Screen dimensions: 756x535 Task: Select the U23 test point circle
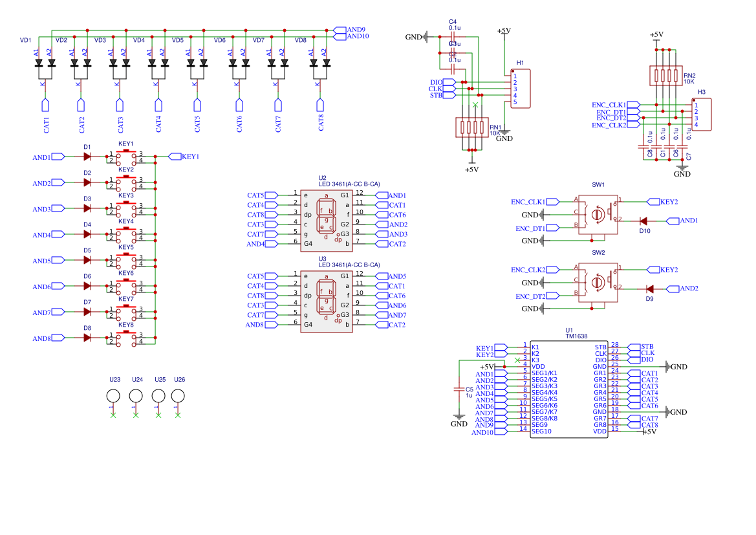click(x=113, y=396)
